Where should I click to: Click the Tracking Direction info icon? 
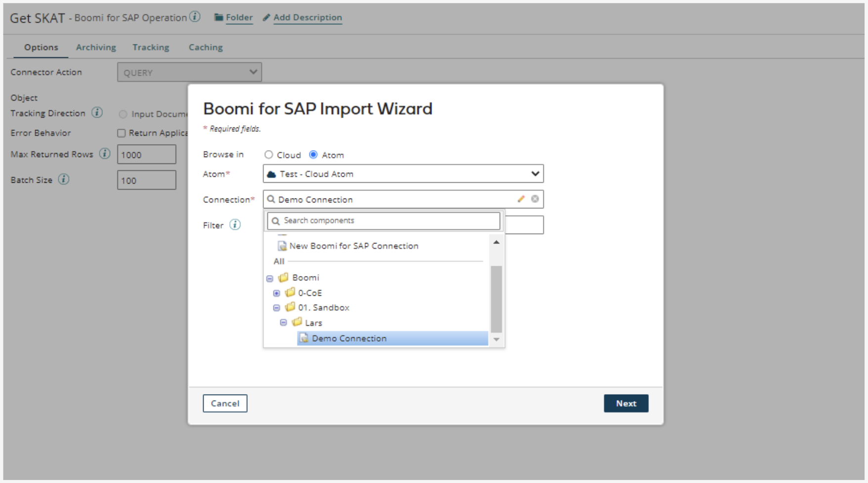[x=97, y=113]
